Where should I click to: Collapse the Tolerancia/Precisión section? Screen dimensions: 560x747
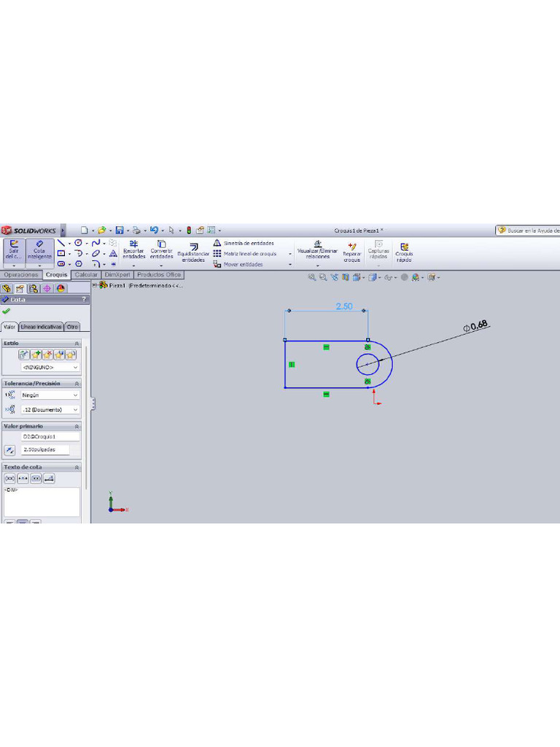[77, 383]
